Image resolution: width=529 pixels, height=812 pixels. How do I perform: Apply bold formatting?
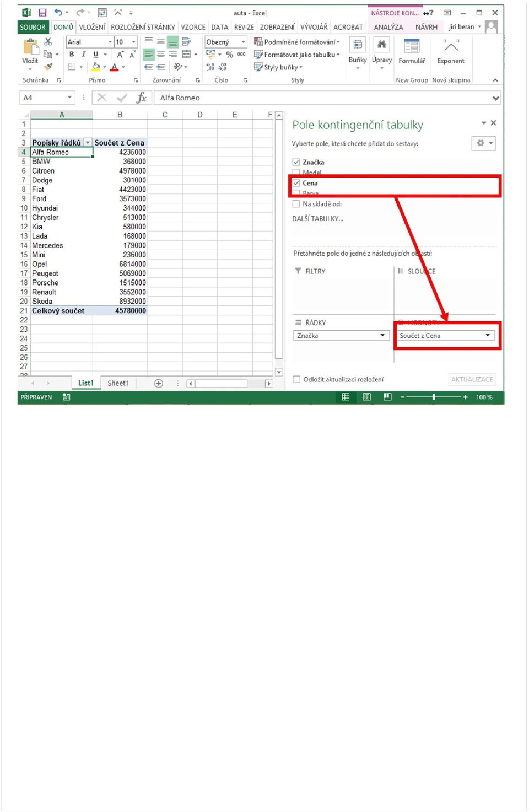coord(72,55)
